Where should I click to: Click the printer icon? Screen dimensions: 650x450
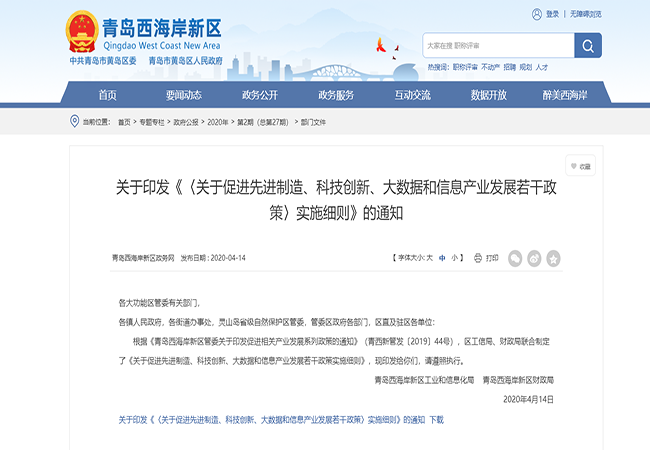pyautogui.click(x=478, y=258)
